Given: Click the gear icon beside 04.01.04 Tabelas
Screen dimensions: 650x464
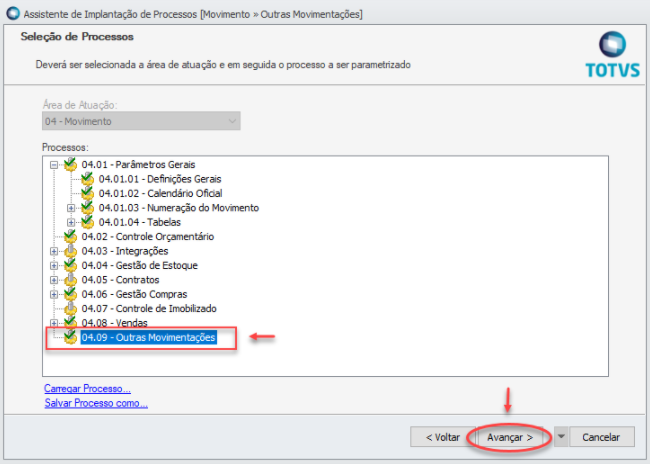Looking at the screenshot, I should click(x=87, y=222).
